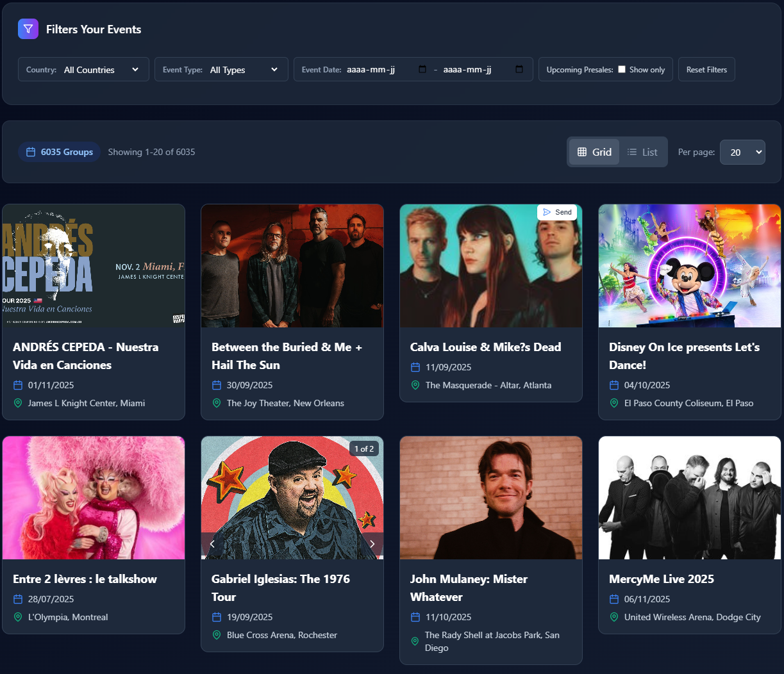784x674 pixels.
Task: Click Reset Filters button
Action: pyautogui.click(x=706, y=69)
